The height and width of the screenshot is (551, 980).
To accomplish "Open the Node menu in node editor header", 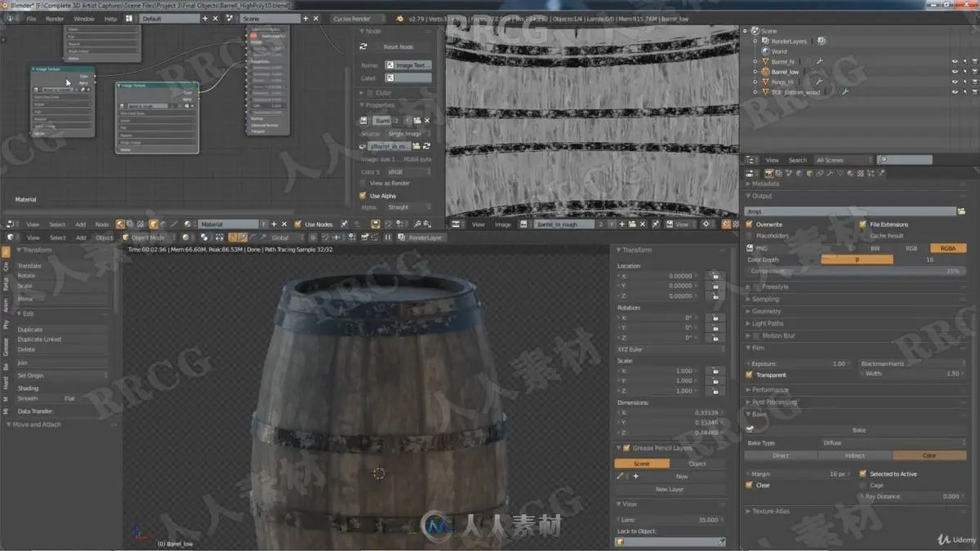I will tap(102, 224).
